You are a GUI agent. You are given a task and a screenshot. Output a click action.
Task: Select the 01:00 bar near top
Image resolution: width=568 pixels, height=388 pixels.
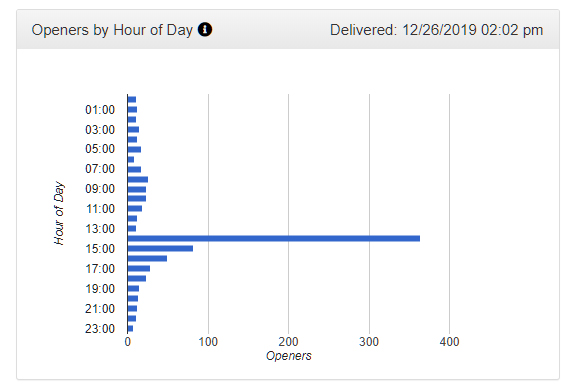click(132, 109)
